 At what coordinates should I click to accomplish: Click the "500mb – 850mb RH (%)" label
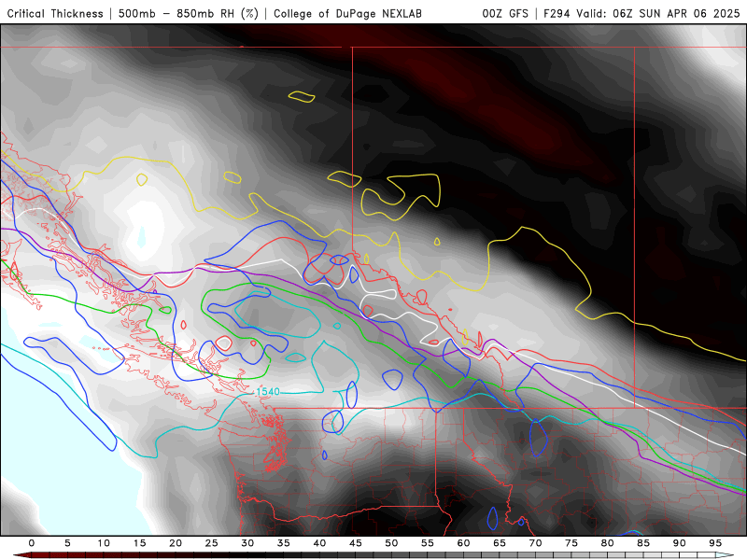189,13
